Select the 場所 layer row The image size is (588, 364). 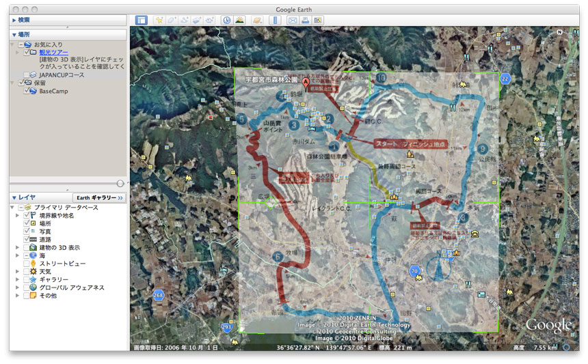click(45, 223)
